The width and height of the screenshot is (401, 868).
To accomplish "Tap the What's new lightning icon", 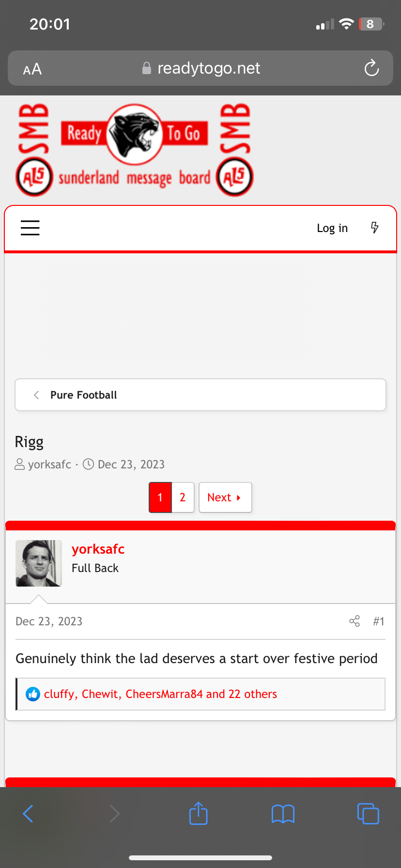I will click(374, 228).
